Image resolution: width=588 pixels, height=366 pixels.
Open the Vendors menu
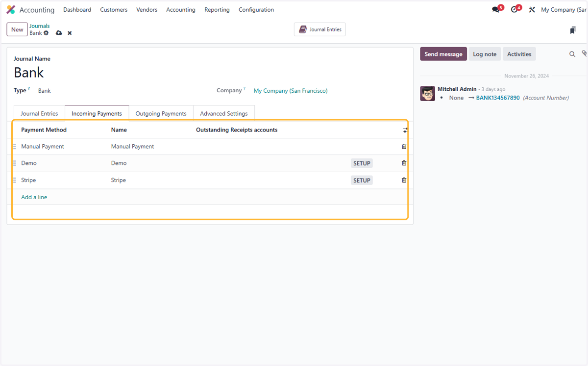[x=147, y=10]
